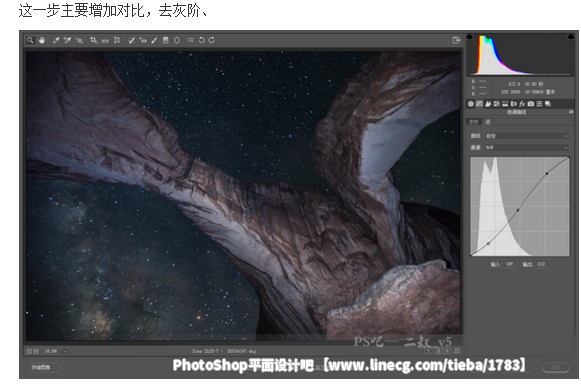Viewport: 581px width, 384px height.
Task: Toggle before/after preview view (Y icon)
Action: [429, 351]
